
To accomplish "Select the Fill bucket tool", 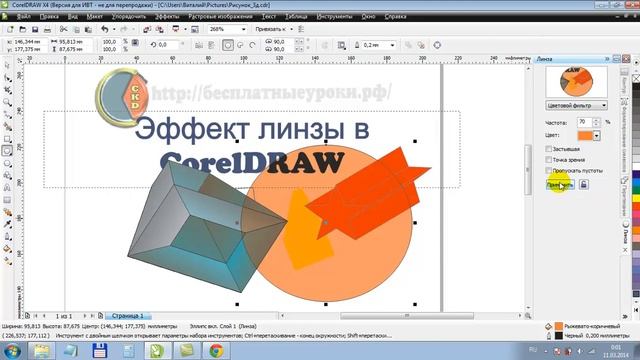I will [x=7, y=249].
